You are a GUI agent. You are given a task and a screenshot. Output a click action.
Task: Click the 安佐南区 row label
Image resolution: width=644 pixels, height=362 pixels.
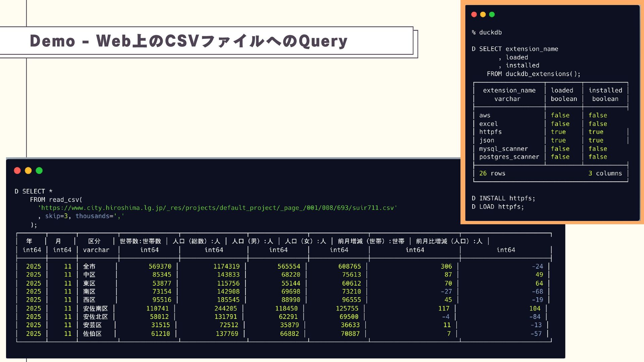(96, 308)
